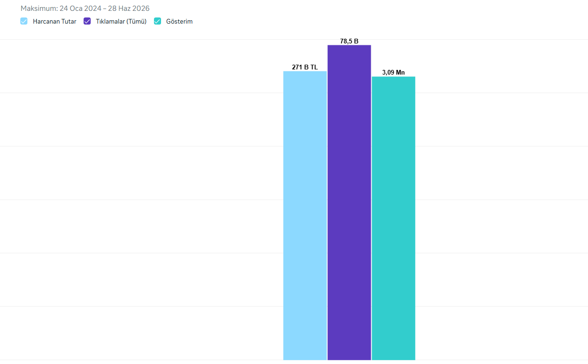Click empty chart area left of bars
Viewport: 588px width, 364px height.
tap(142, 198)
